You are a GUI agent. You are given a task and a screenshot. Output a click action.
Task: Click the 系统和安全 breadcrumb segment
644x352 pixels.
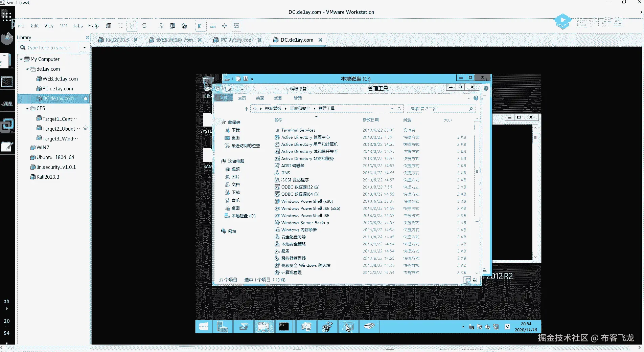point(300,109)
